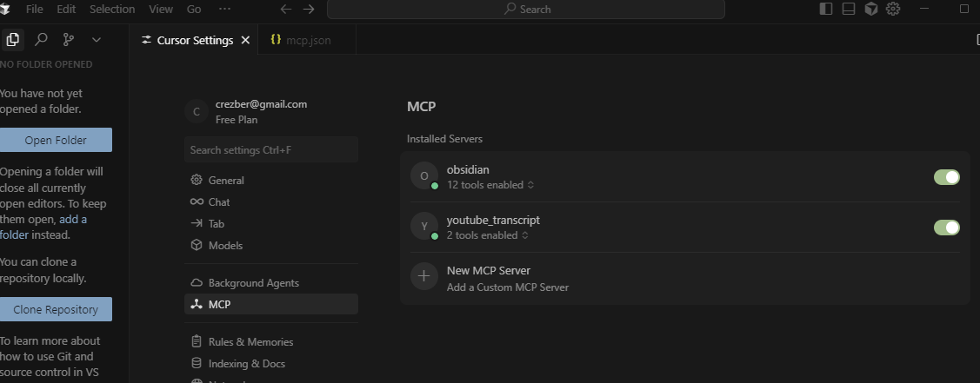Open the Search view magnifier icon

[x=41, y=40]
